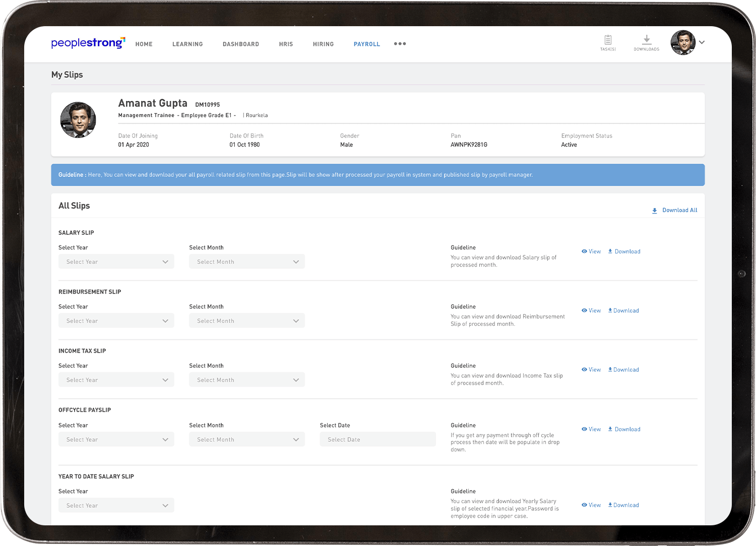Screen dimensions: 756x546
Task: Open Year To Date Select Year dropdown
Action: click(116, 505)
